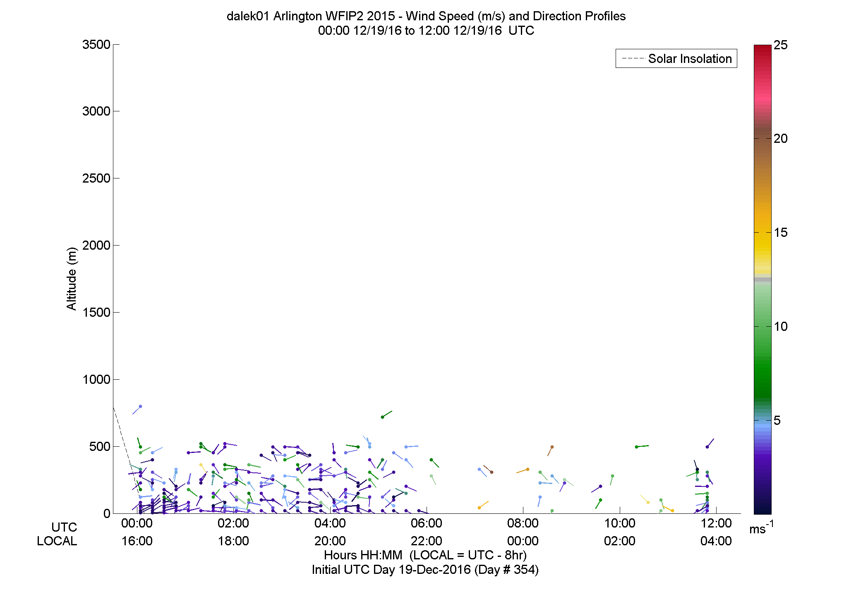Click the colorbar label '15'
The image size is (868, 590).
point(781,233)
